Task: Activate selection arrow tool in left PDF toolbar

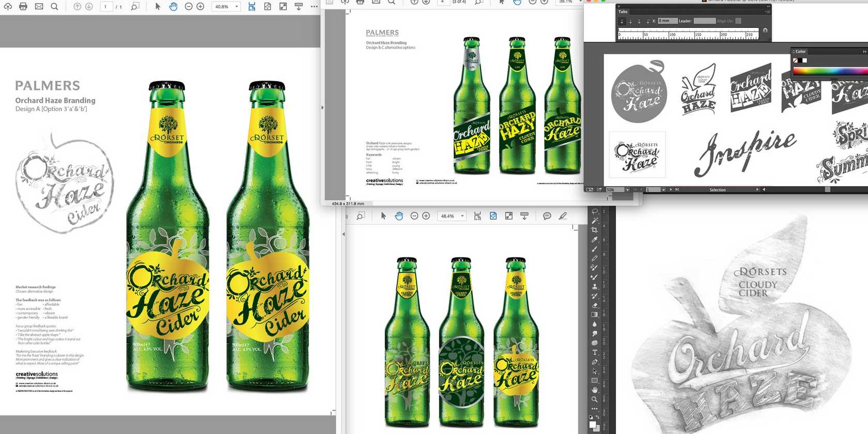Action: click(x=158, y=6)
